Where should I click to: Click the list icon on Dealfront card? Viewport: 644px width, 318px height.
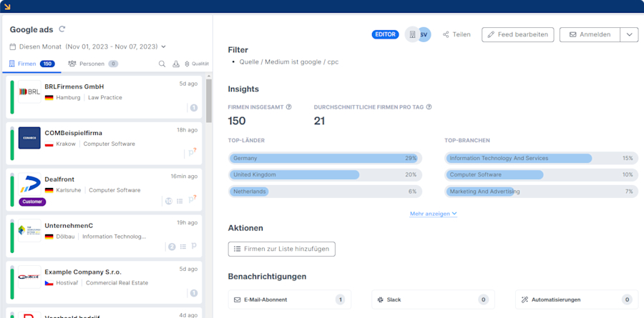tap(180, 201)
